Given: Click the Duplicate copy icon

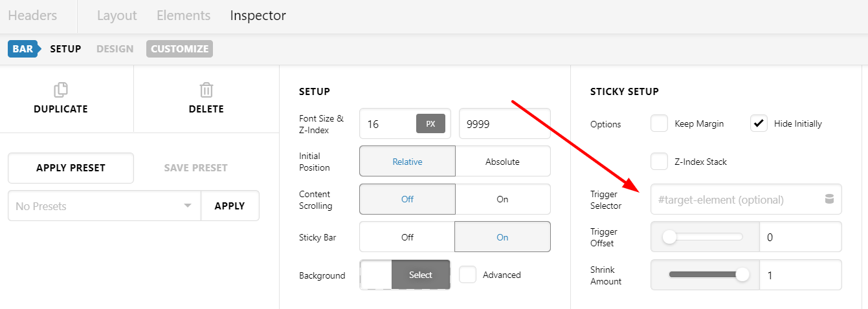Looking at the screenshot, I should pyautogui.click(x=61, y=89).
